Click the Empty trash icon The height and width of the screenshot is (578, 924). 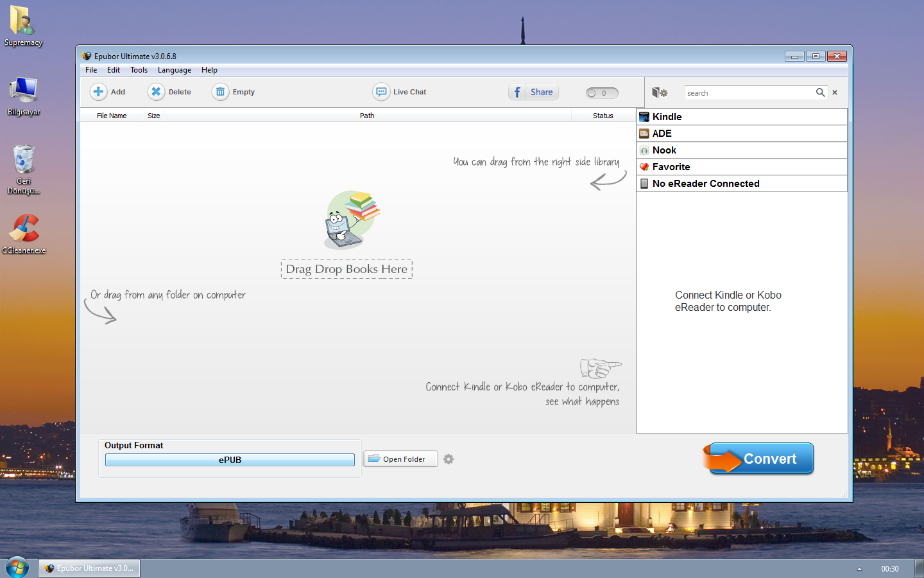(220, 92)
